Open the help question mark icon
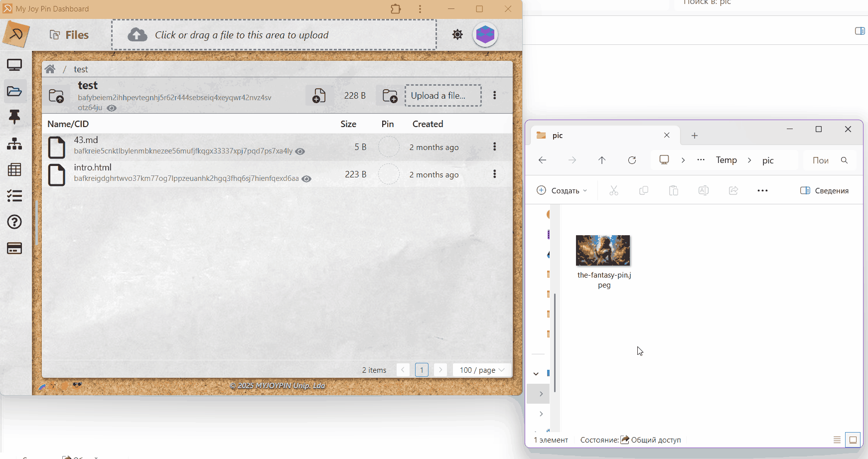Screen dimensions: 868x459 point(14,222)
